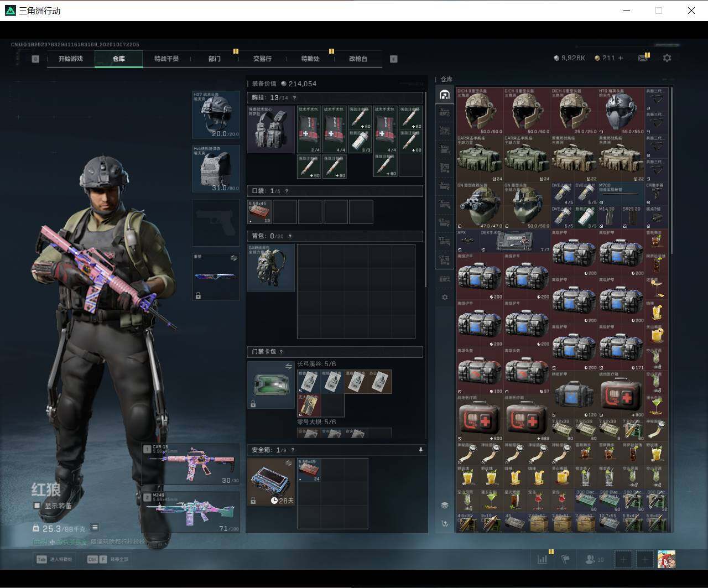The width and height of the screenshot is (708, 588).
Task: Click the first empty plus slot in bottom bar
Action: [x=623, y=559]
